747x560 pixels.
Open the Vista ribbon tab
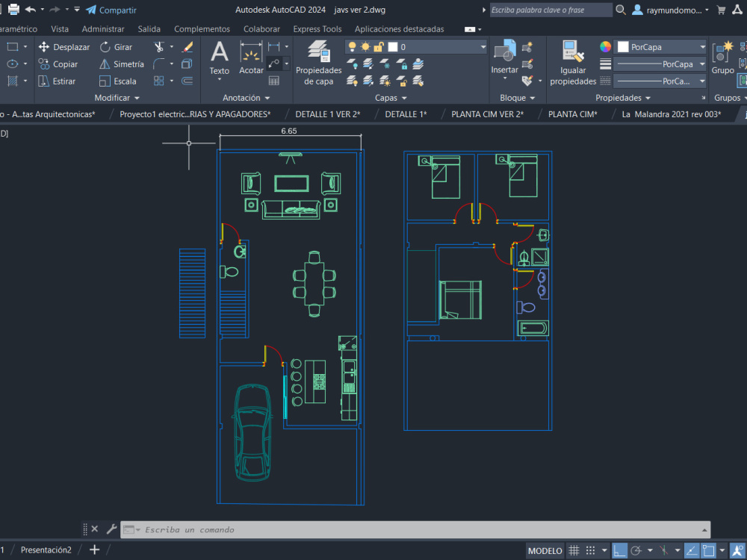point(60,29)
